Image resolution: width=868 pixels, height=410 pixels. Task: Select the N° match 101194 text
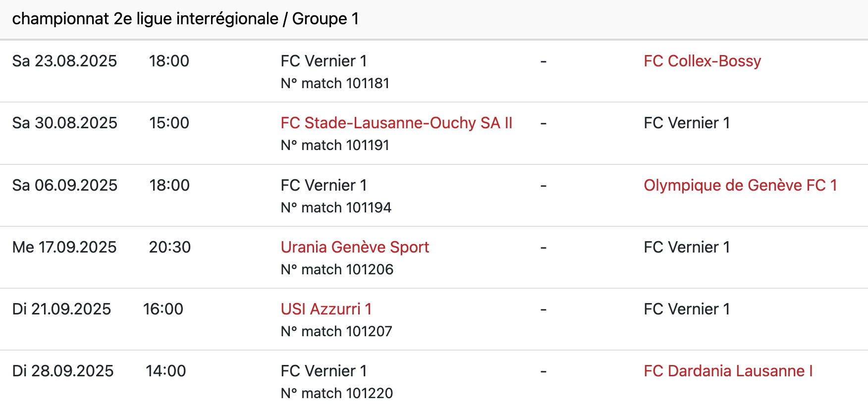pyautogui.click(x=336, y=207)
